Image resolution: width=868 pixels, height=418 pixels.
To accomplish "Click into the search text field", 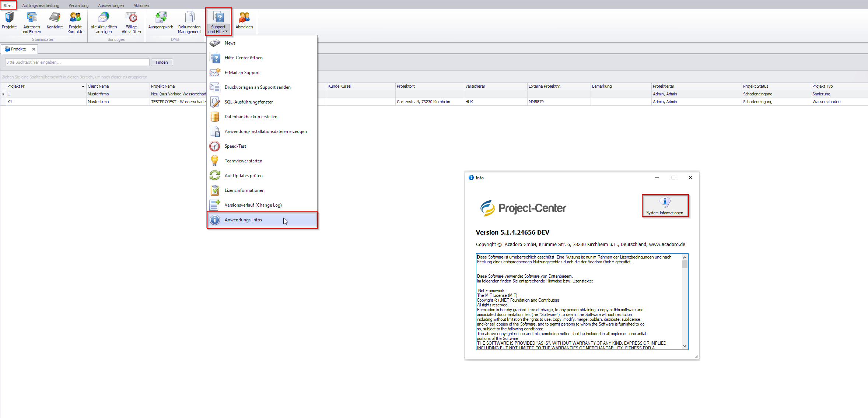I will pos(77,62).
